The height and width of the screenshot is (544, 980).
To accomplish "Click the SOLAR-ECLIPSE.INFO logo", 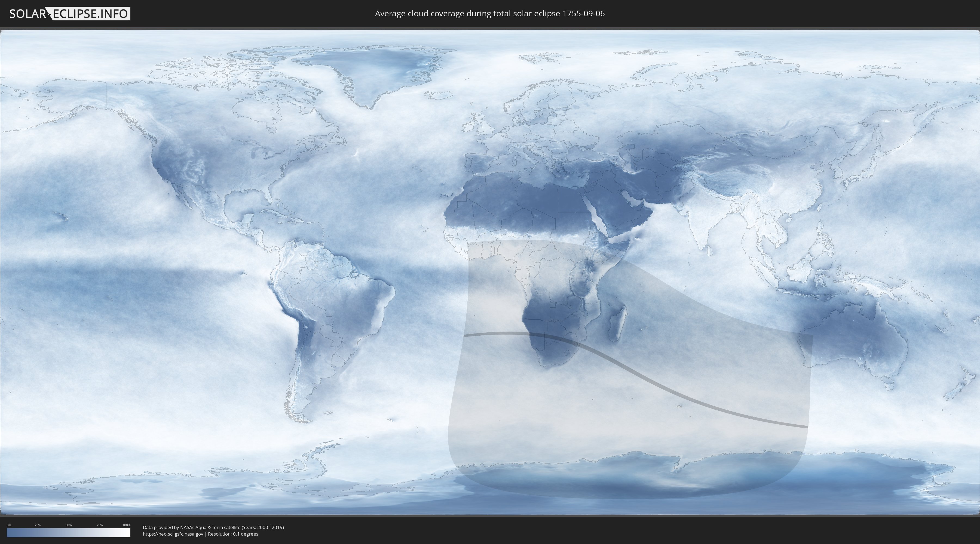I will (x=70, y=14).
